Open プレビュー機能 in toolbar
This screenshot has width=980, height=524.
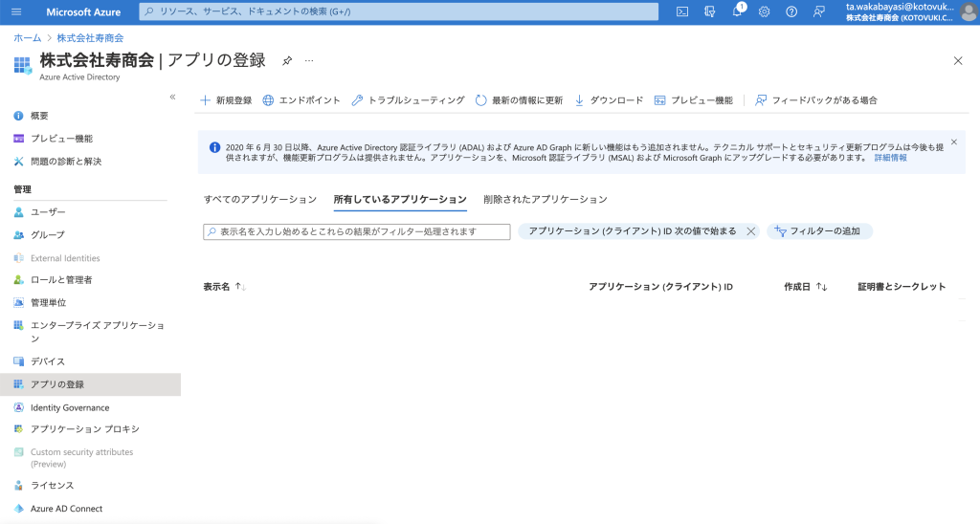point(693,100)
